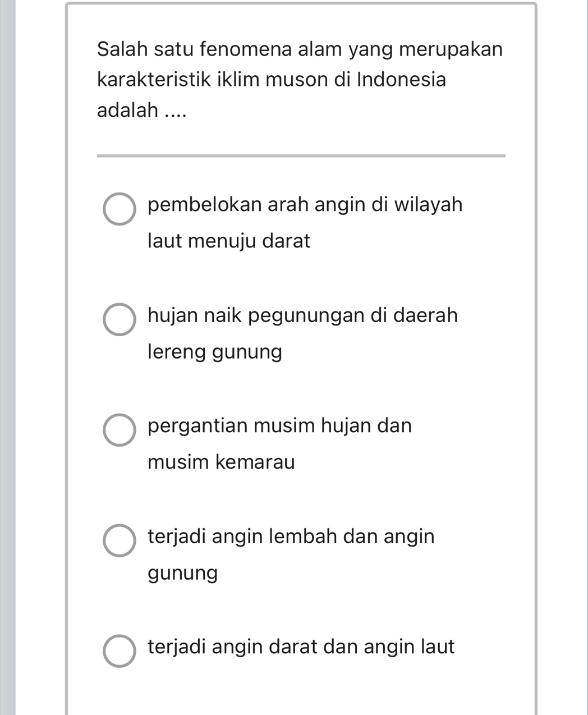The image size is (588, 715).
Task: Click the "adalah ...." question ending
Action: 141,110
